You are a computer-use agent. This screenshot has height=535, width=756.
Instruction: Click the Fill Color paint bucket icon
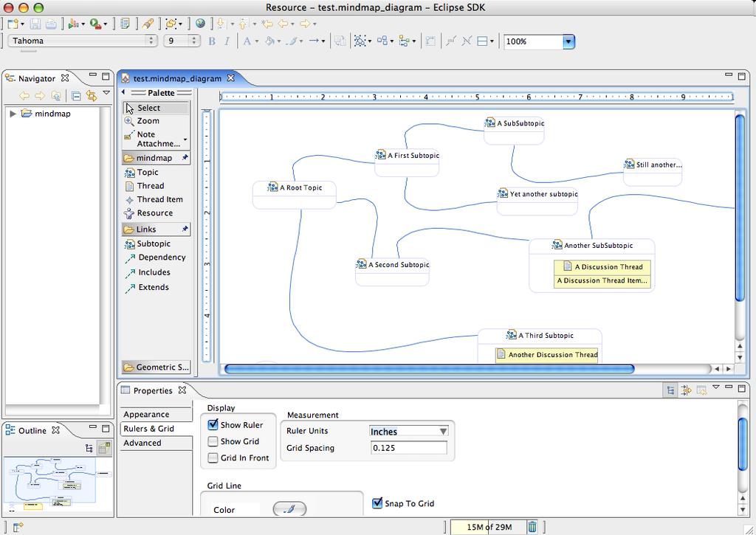(x=269, y=41)
